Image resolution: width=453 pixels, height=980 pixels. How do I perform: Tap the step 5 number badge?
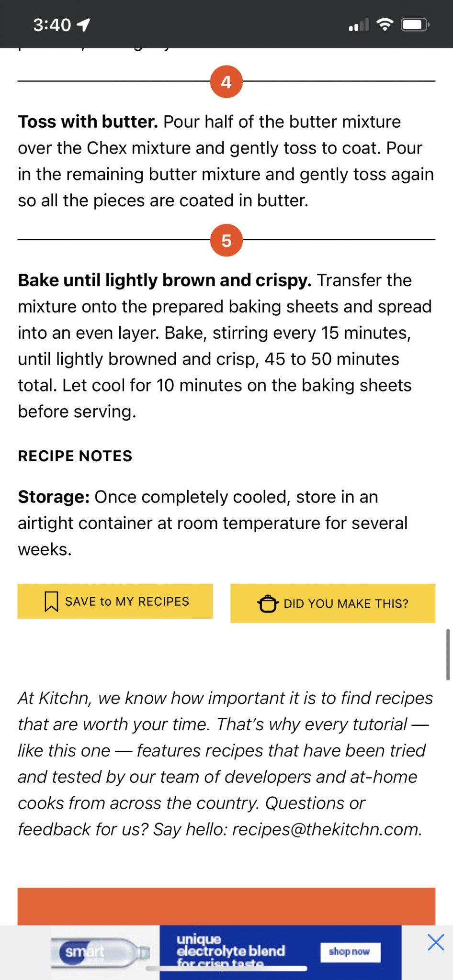226,240
